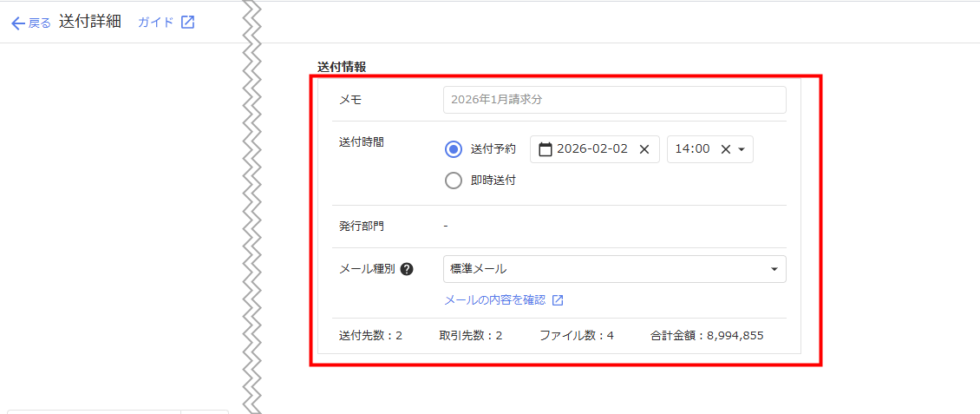The image size is (980, 414).
Task: Click the 戻る text label
Action: coord(40,23)
